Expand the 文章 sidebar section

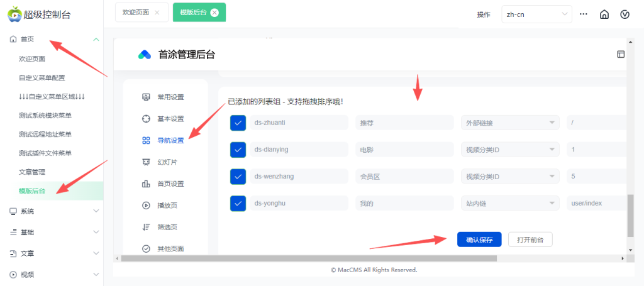[x=96, y=253]
